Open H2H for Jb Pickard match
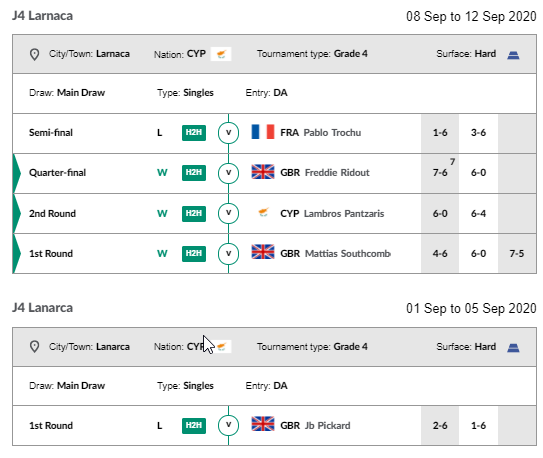The image size is (543, 458). click(x=194, y=425)
